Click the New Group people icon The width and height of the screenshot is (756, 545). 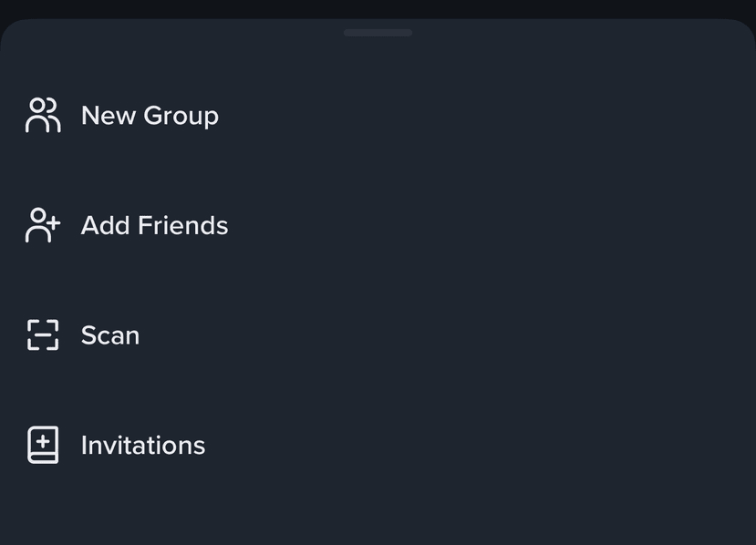[43, 116]
